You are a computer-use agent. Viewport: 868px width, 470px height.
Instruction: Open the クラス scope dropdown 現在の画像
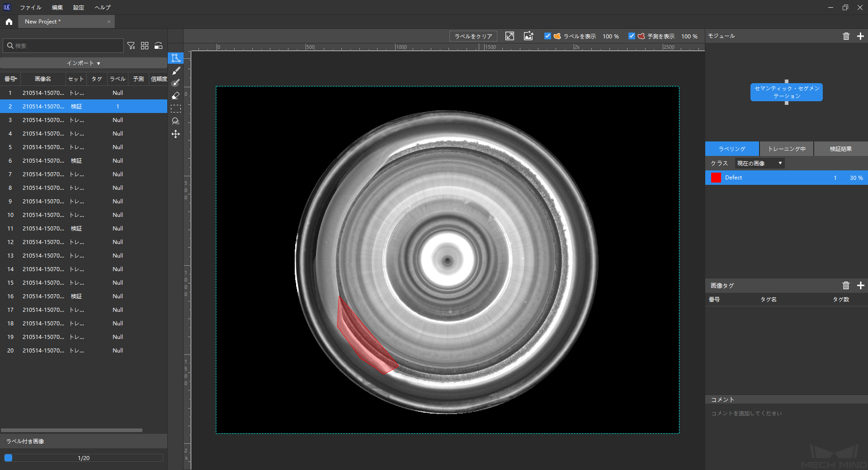759,163
